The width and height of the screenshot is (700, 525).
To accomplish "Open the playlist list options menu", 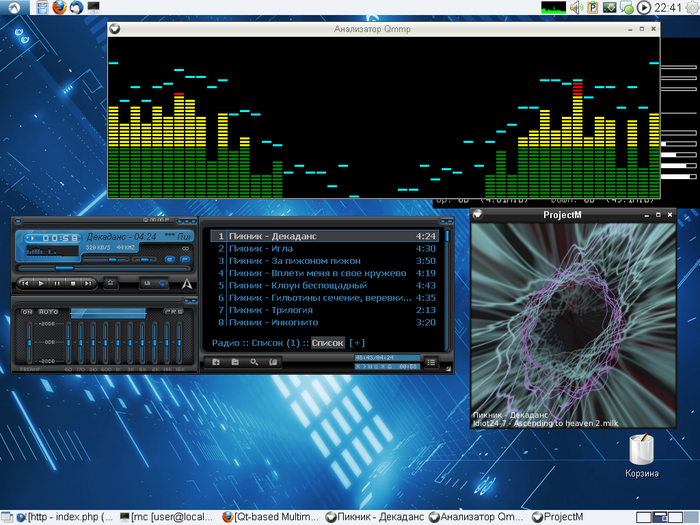I will pos(430,362).
